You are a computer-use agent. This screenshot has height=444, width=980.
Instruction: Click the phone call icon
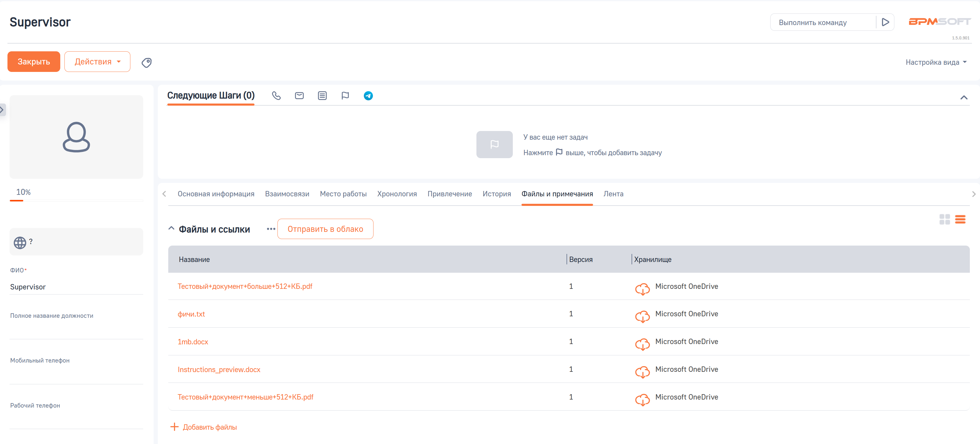click(x=276, y=96)
